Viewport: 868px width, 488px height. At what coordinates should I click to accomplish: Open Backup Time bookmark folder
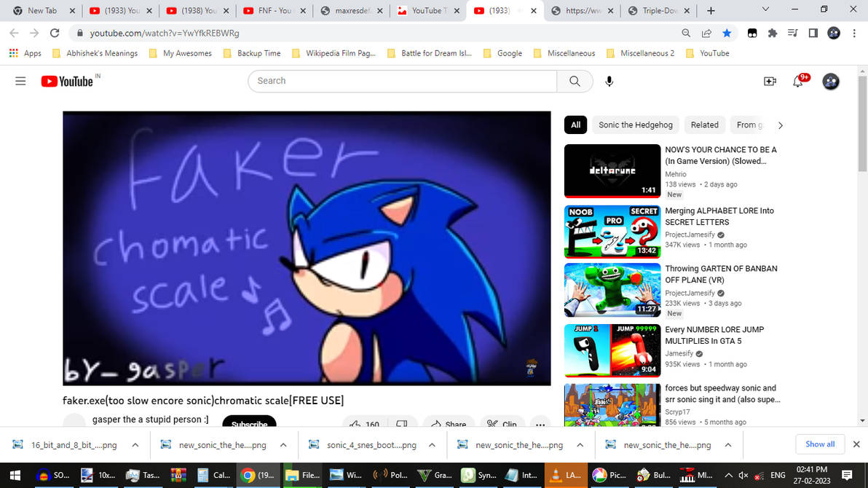252,53
